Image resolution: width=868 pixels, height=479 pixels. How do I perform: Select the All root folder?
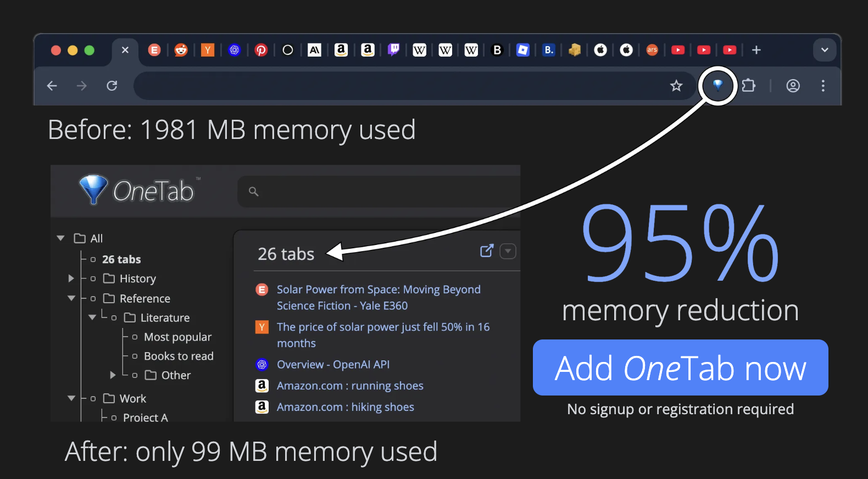[x=88, y=238]
